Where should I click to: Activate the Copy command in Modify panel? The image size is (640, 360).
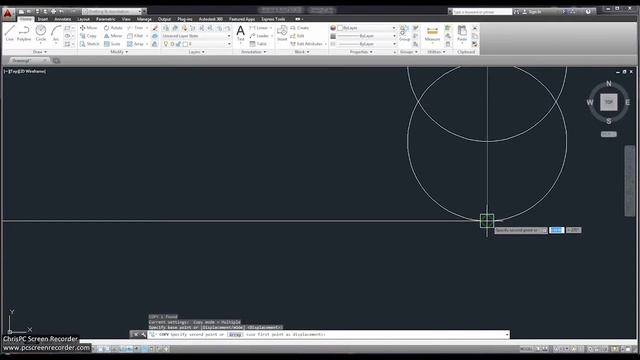coord(89,36)
